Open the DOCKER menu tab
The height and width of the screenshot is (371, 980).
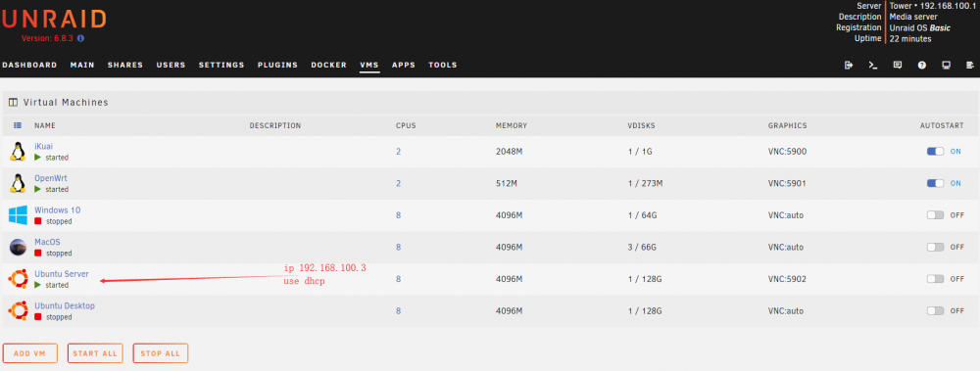pyautogui.click(x=328, y=65)
